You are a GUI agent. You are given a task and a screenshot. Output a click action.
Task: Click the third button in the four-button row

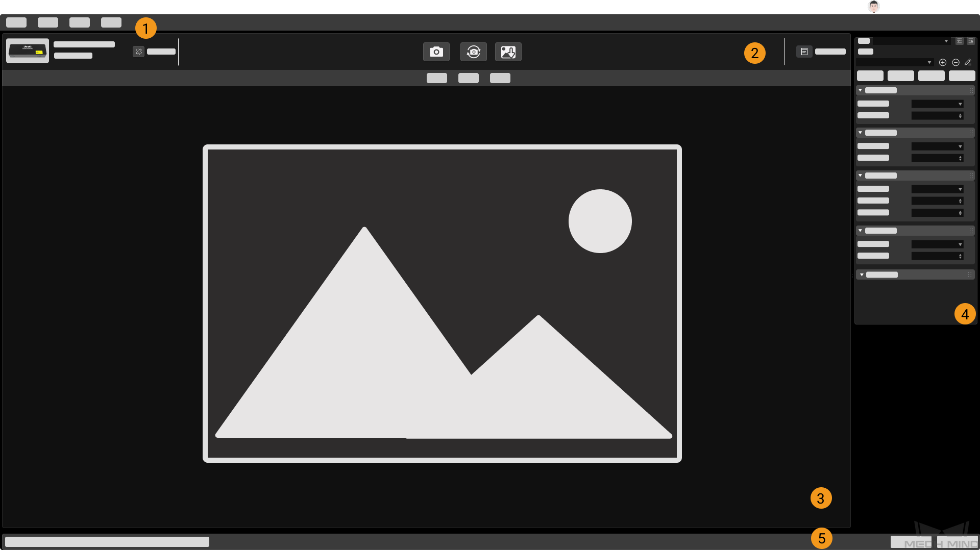click(932, 76)
